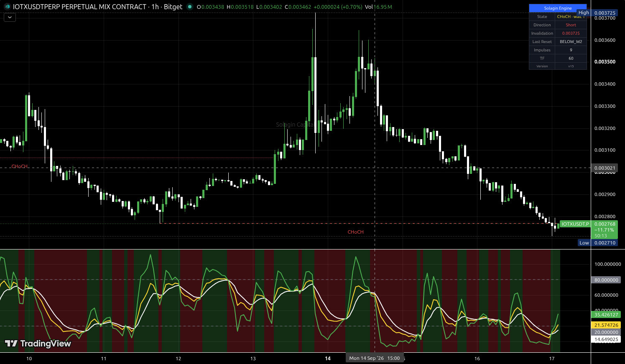The height and width of the screenshot is (364, 625).
Task: Click date '16' on time axis
Action: (477, 359)
